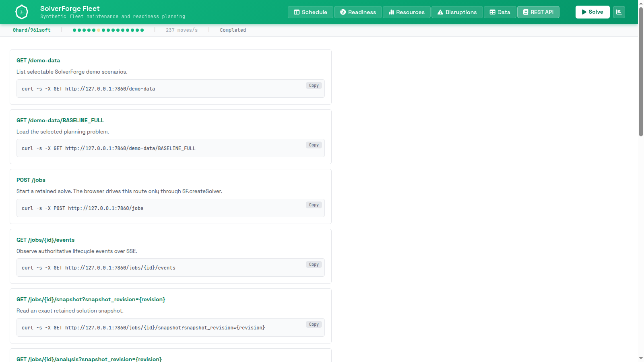
Task: Click the analysis?snapshot_revision endpoint heading
Action: tap(89, 359)
